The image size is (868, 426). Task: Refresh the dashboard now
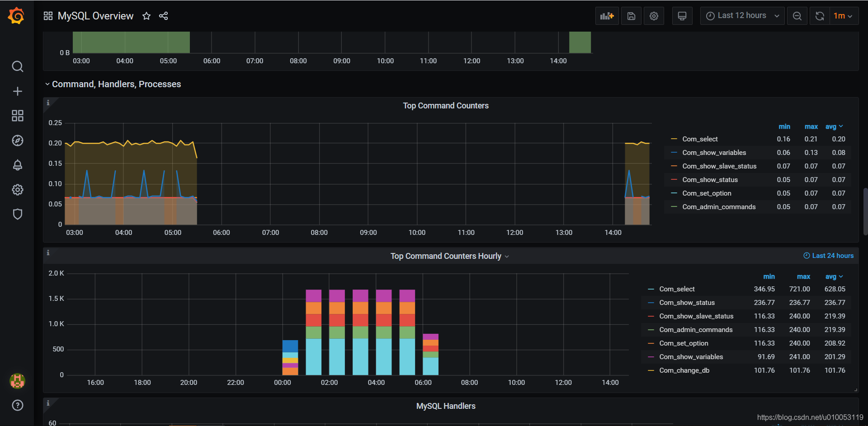coord(820,16)
